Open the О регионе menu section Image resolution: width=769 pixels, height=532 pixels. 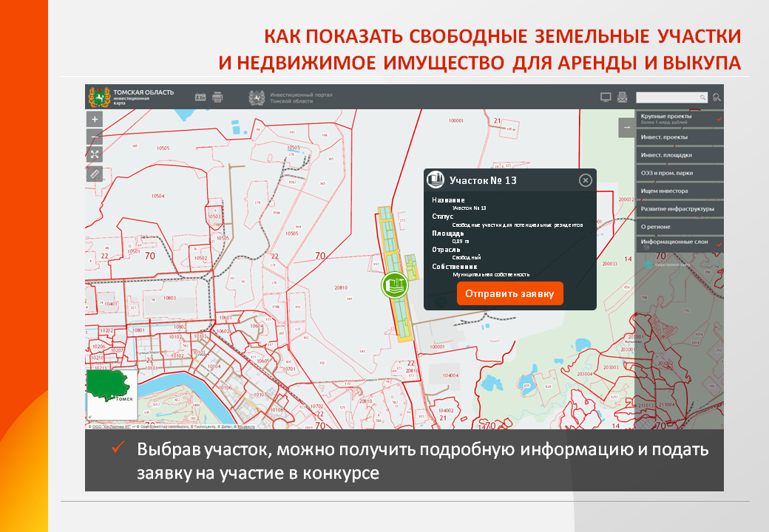pos(680,227)
